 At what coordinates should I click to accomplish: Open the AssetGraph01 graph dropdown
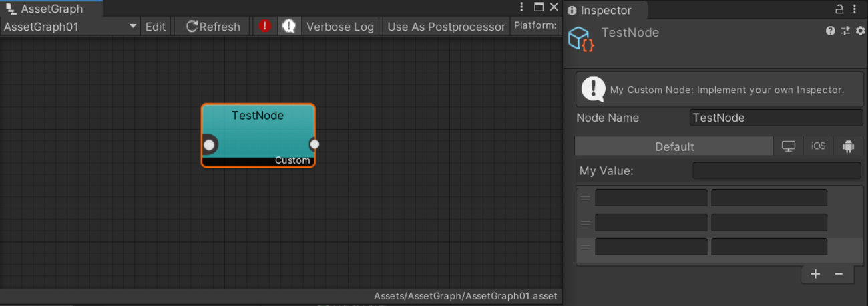70,27
